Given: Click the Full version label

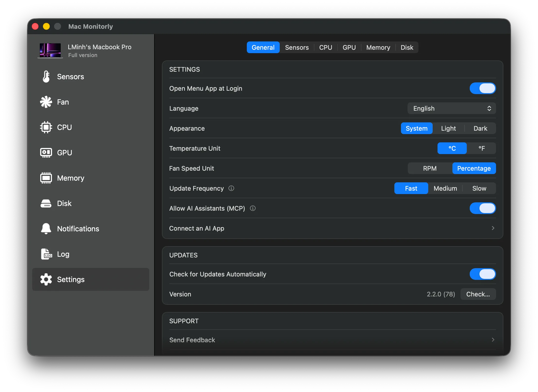Looking at the screenshot, I should (83, 55).
